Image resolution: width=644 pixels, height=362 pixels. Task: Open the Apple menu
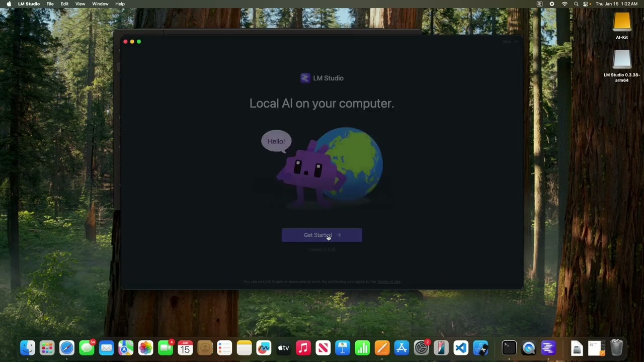[9, 4]
